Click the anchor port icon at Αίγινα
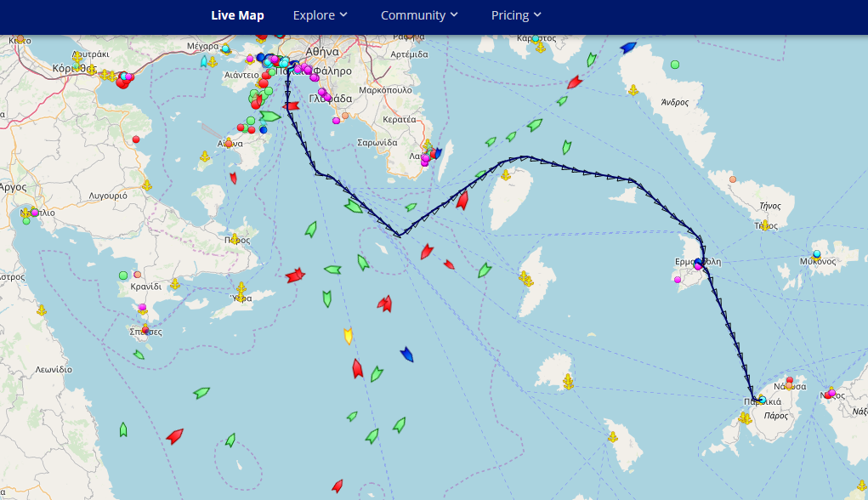The height and width of the screenshot is (500, 868). pyautogui.click(x=227, y=143)
